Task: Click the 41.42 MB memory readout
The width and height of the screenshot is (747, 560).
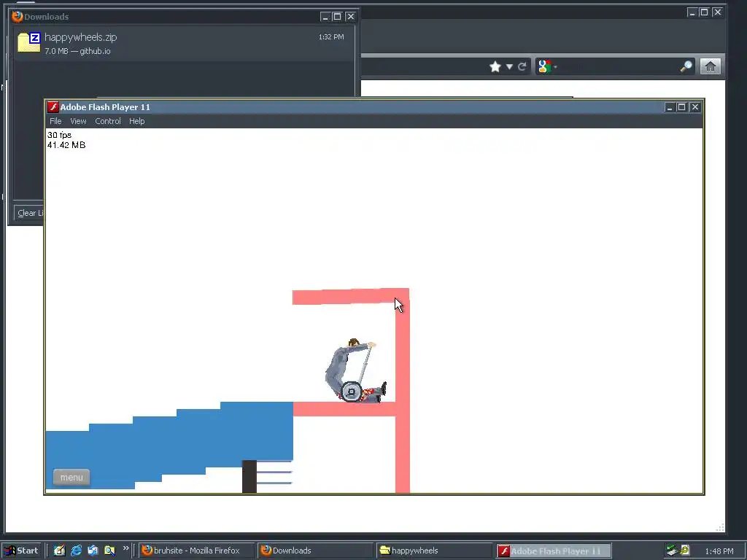Action: 66,145
